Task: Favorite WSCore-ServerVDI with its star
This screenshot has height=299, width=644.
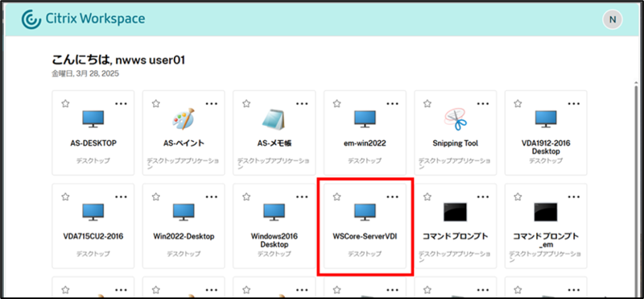Action: [x=337, y=197]
